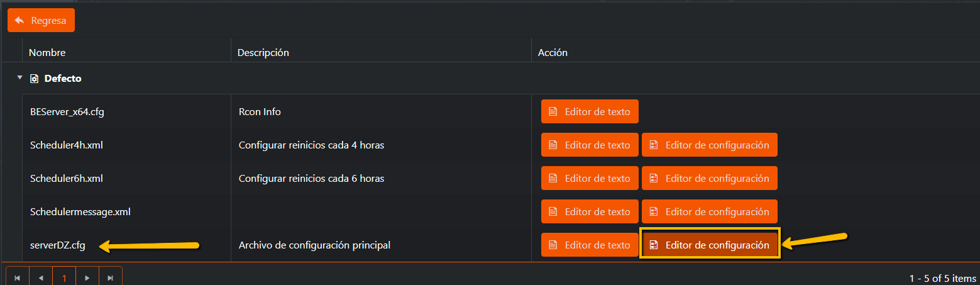
Task: Sort by Descripción column header
Action: 263,53
